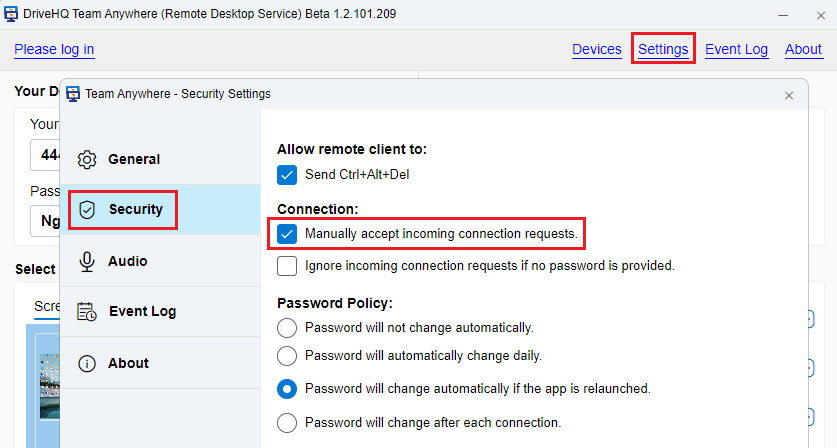Enable Ignore incoming requests without password

pyautogui.click(x=287, y=266)
